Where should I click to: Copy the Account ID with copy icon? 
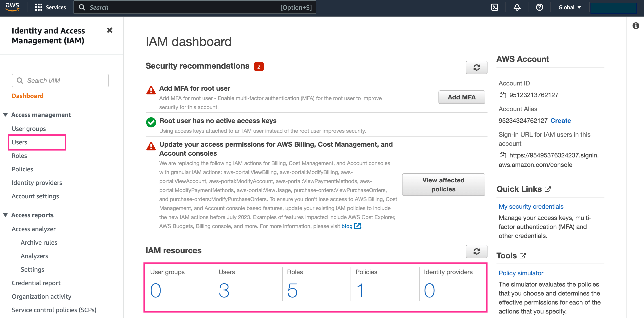503,95
